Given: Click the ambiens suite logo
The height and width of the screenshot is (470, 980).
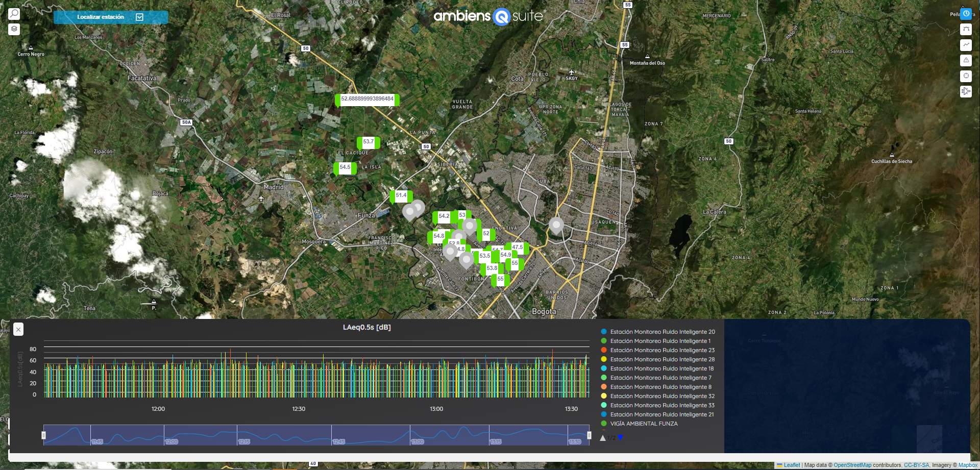Looking at the screenshot, I should pyautogui.click(x=489, y=16).
